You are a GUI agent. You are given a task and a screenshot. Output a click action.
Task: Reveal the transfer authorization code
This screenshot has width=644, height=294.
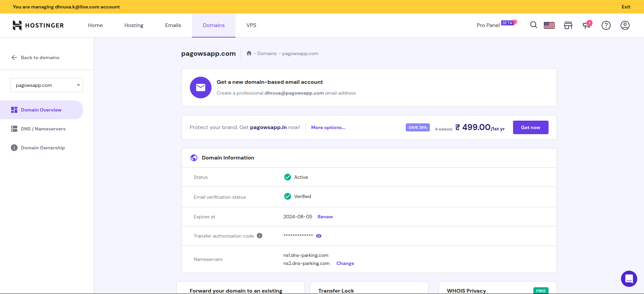click(319, 236)
